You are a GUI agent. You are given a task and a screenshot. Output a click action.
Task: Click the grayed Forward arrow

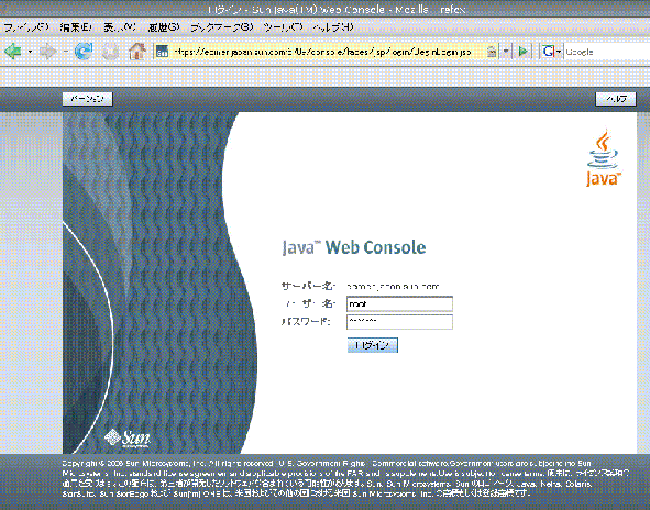click(49, 51)
